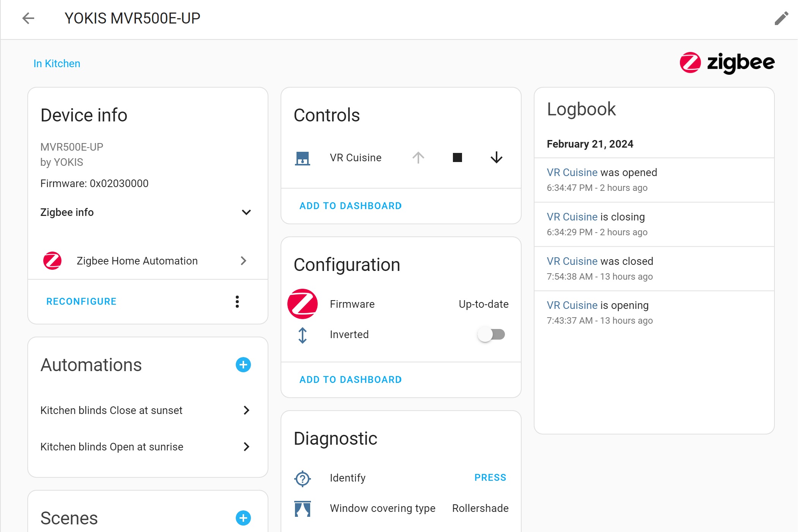Click the Zigbee Home Automation label
The image size is (798, 532).
[137, 261]
